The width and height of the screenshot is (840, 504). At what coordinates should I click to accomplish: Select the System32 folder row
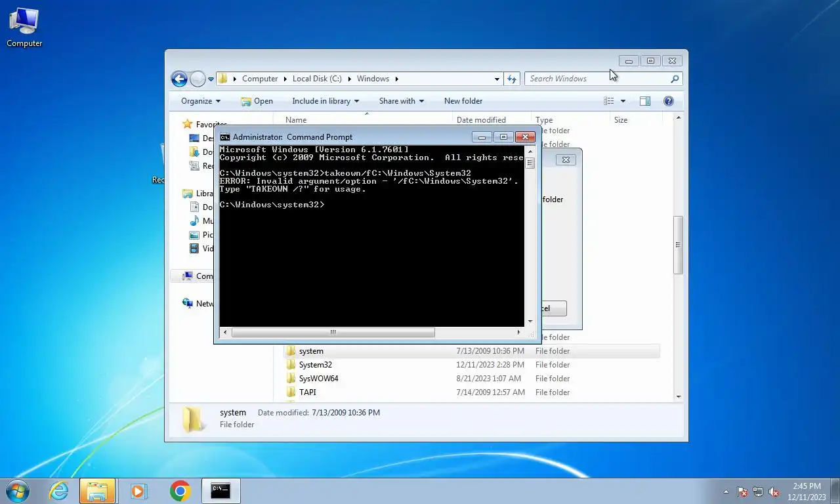coord(472,365)
